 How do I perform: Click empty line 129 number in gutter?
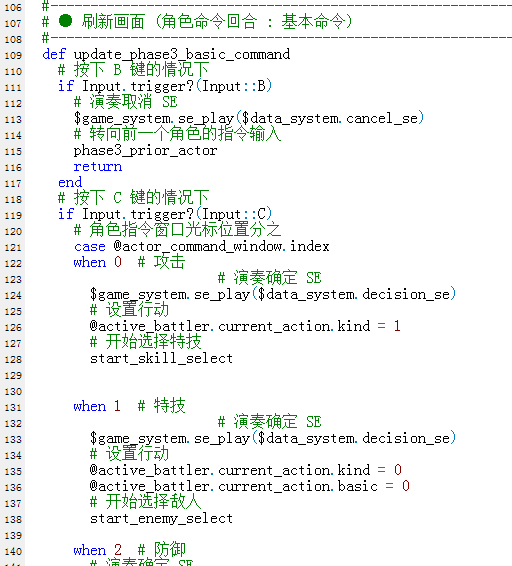(x=13, y=375)
